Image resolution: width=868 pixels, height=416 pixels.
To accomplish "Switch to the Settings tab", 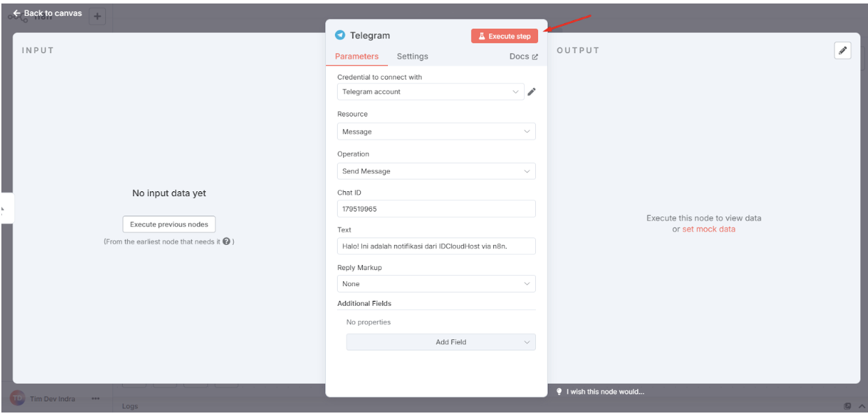I will coord(412,57).
